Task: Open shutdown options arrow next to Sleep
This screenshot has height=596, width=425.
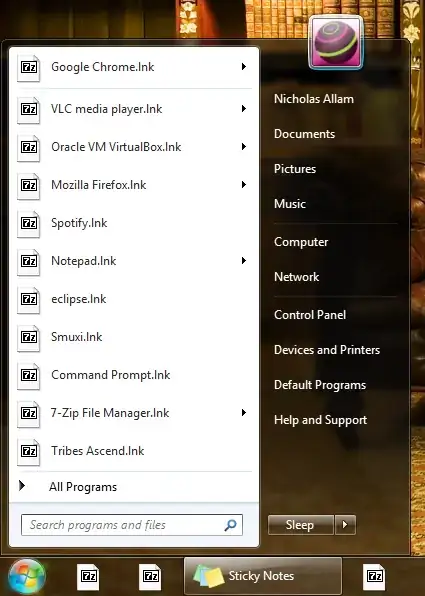Action: (345, 525)
